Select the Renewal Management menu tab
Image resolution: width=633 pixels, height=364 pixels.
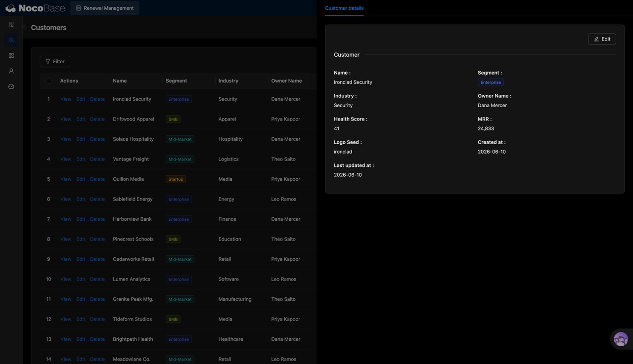105,8
